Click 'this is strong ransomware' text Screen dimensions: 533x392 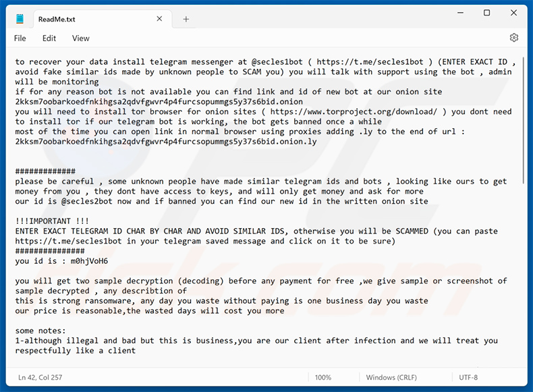(73, 301)
